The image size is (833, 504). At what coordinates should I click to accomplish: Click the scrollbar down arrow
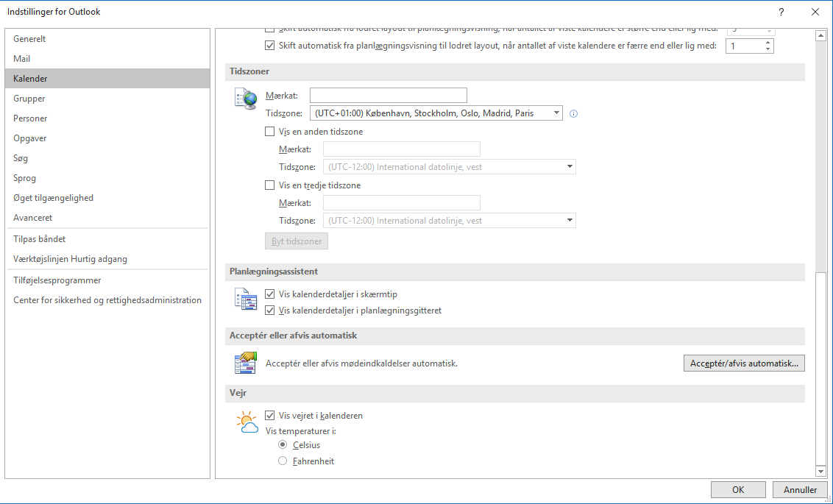click(820, 471)
